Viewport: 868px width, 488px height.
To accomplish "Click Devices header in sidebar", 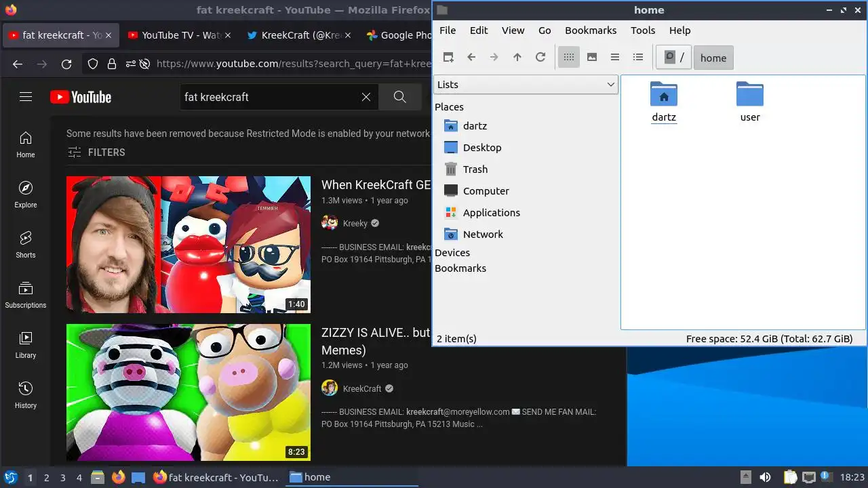I will click(x=452, y=253).
